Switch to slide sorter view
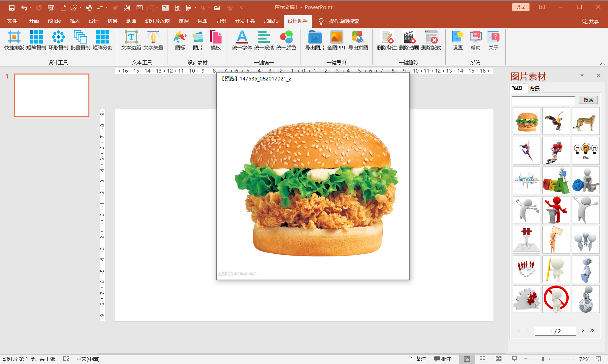 coord(483,359)
